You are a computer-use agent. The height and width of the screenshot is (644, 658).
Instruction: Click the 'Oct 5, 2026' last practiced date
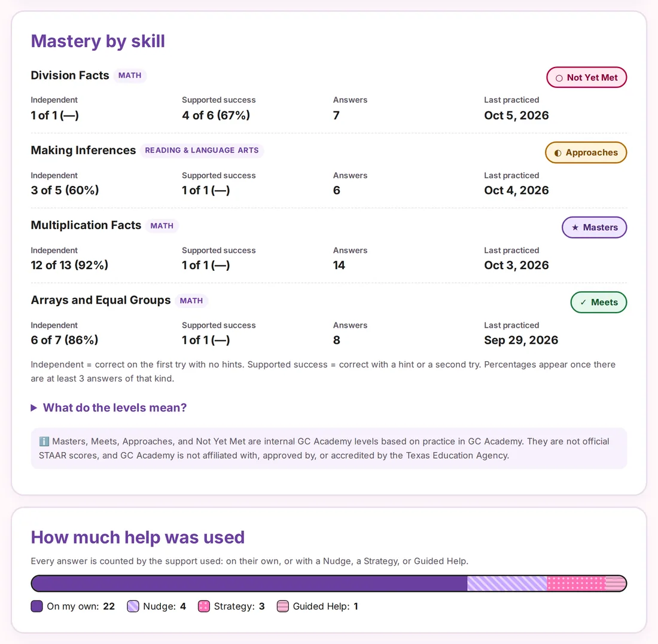point(516,115)
